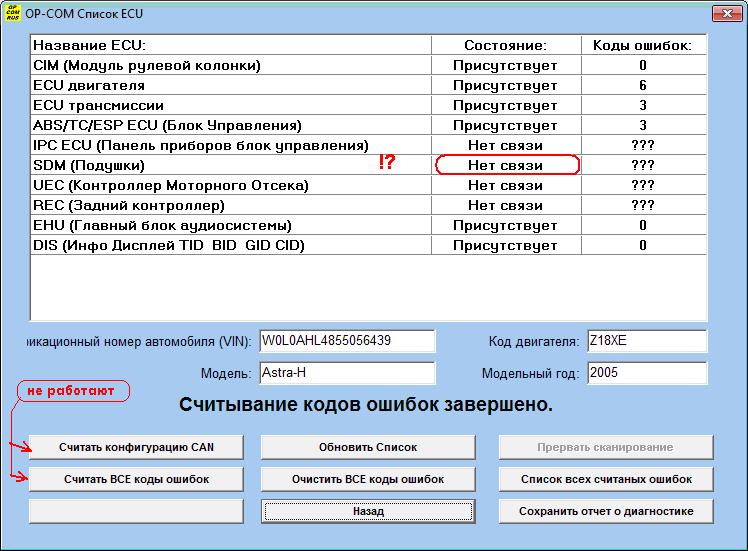Screen dimensions: 748x551
Task: Click the Коды ошибок column header
Action: (x=643, y=45)
